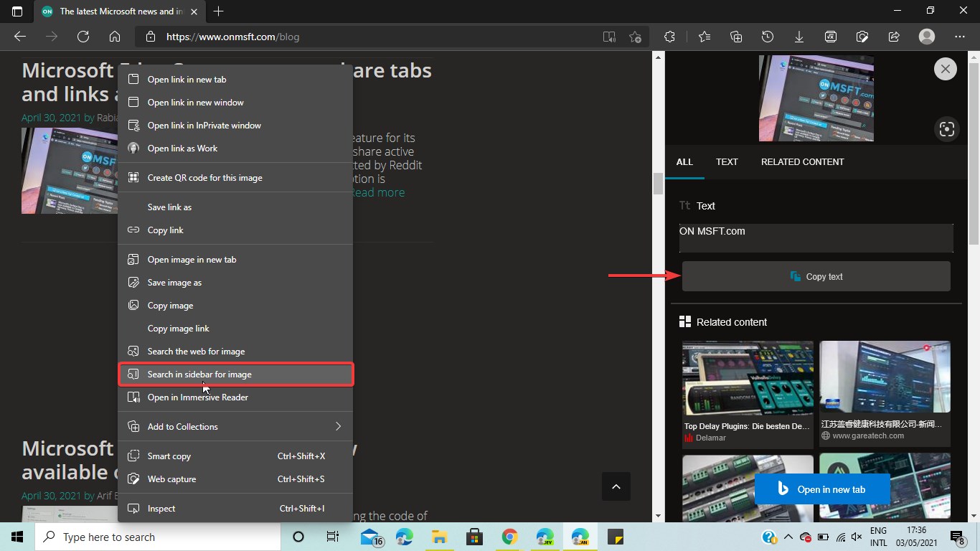The image size is (980, 551).
Task: Click the Share toolbar icon
Action: (894, 37)
